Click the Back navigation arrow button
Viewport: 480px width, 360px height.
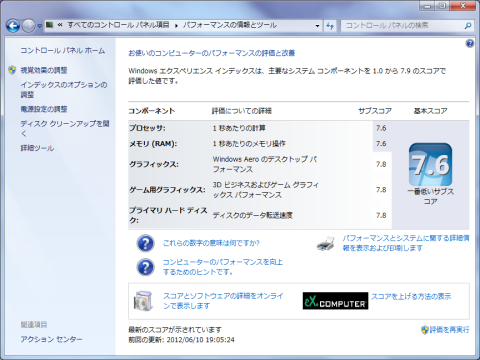pos(13,26)
